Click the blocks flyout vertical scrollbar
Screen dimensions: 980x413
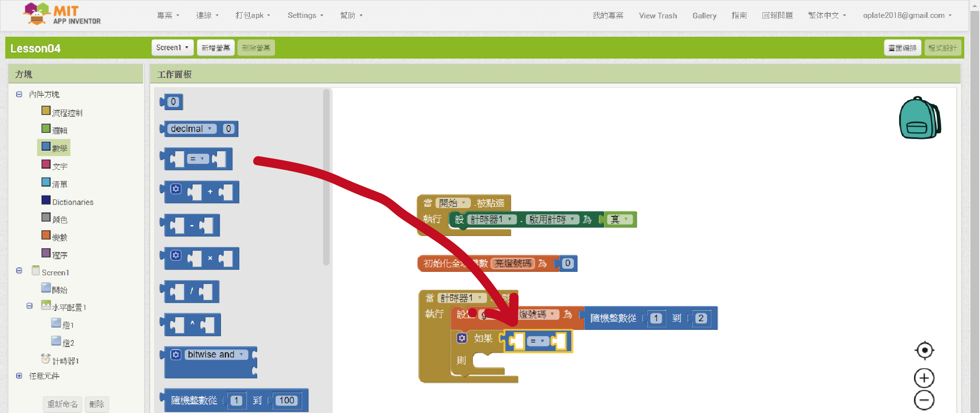point(326,177)
